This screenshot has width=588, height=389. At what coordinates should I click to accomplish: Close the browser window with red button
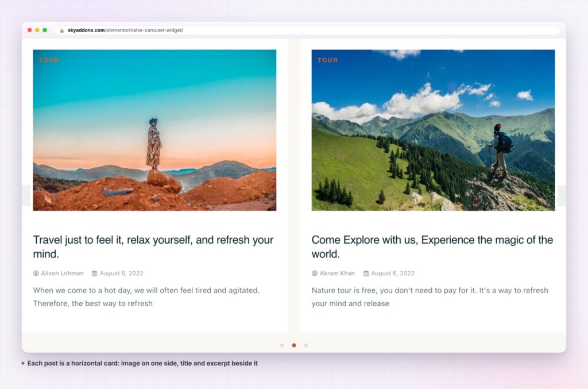coord(30,30)
